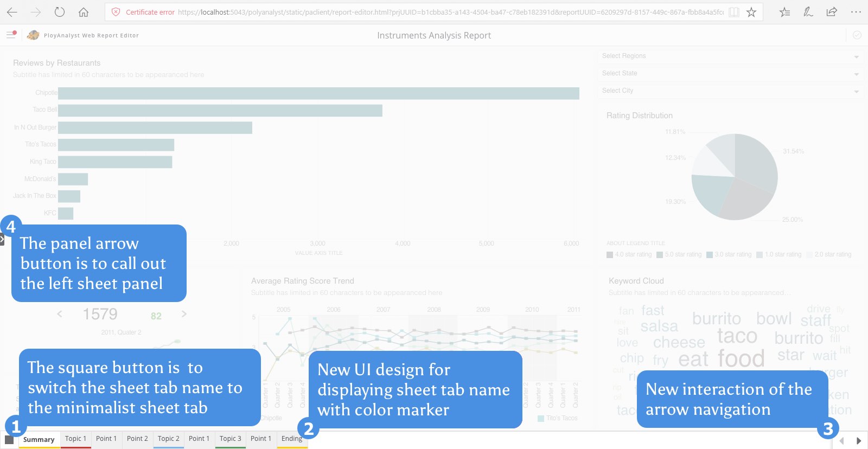Open the Point 1 tab after Topic 3

(x=261, y=439)
